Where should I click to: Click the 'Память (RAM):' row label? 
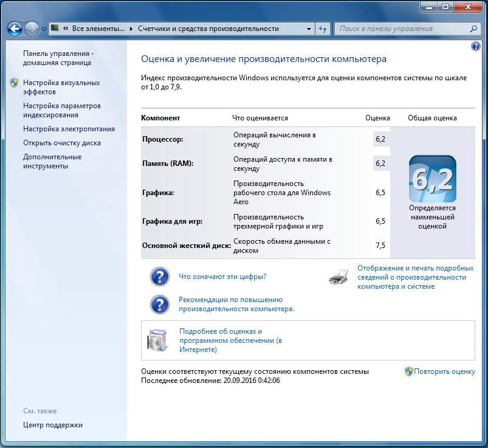[x=168, y=164]
